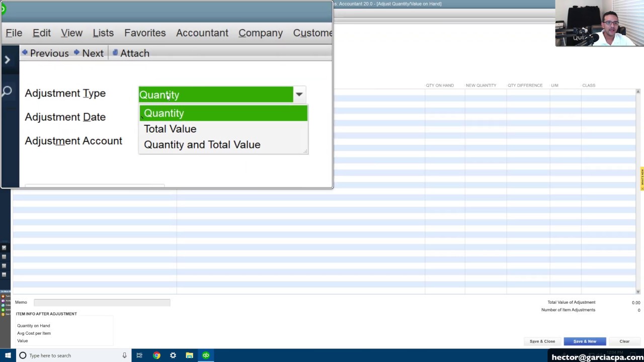Click into the Memo input field

point(102,302)
